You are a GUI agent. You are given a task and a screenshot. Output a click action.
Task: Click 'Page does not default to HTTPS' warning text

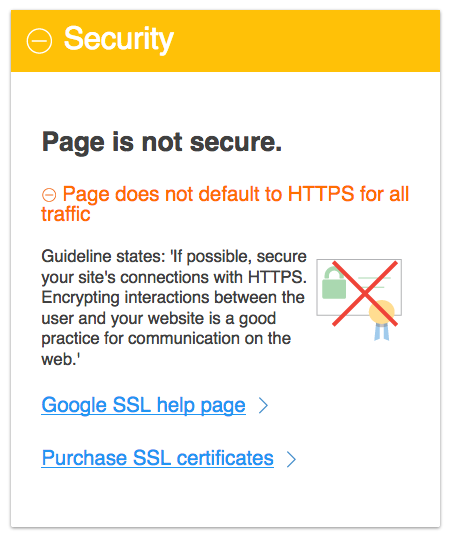click(225, 204)
